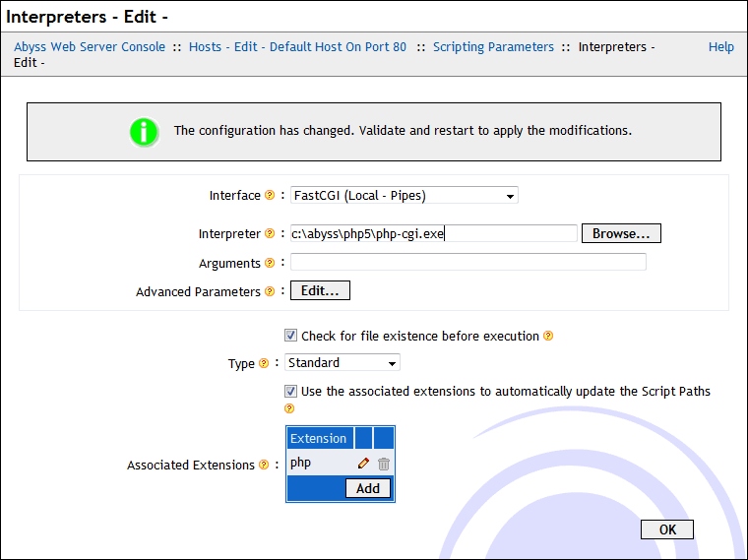Open the Interface FastCGI dropdown
Screen dimensions: 748x560
[404, 196]
